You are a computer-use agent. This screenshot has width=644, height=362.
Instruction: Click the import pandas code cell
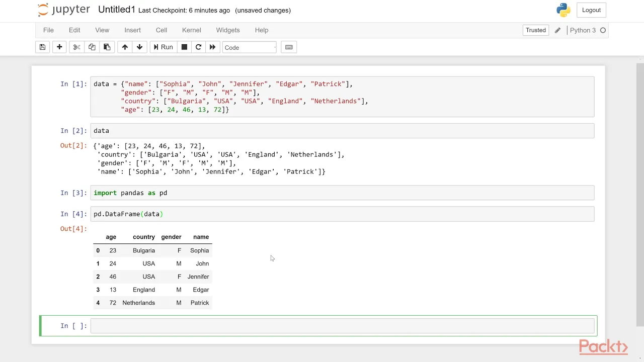[342, 193]
